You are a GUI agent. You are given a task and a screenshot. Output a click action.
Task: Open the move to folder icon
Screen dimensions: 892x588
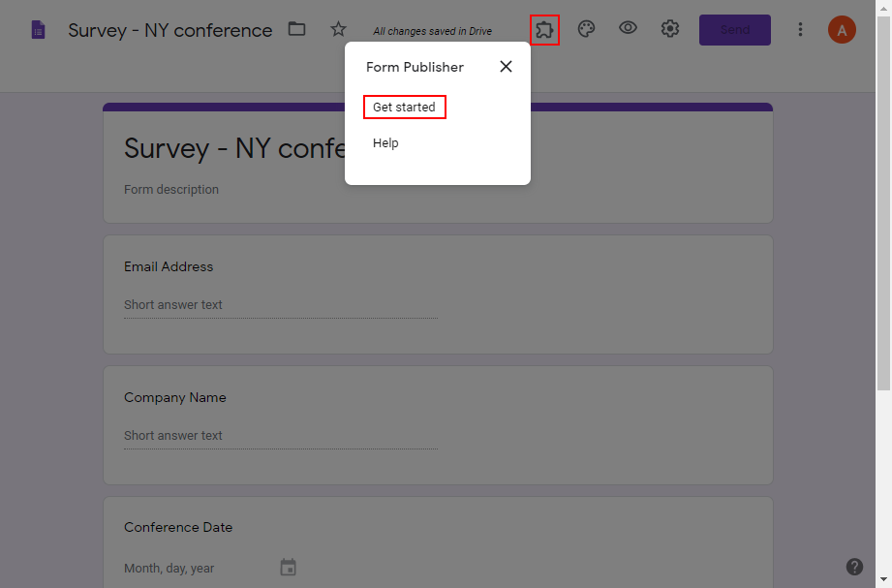(x=296, y=29)
